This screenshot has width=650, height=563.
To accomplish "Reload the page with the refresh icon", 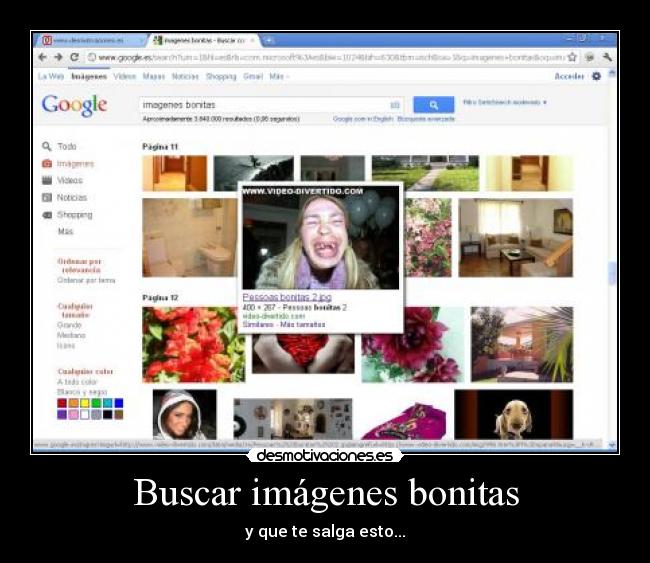I will (x=74, y=57).
